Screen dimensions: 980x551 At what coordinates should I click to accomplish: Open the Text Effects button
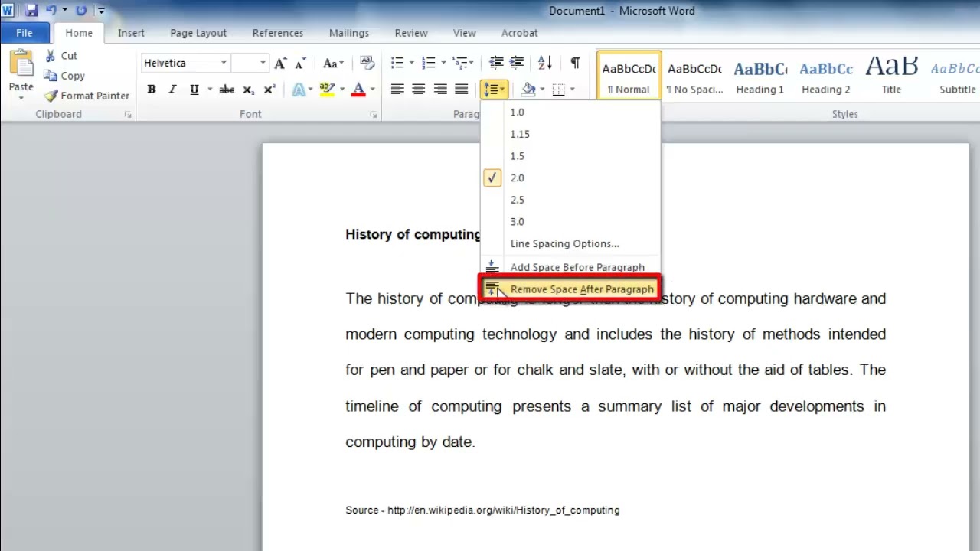(x=299, y=90)
